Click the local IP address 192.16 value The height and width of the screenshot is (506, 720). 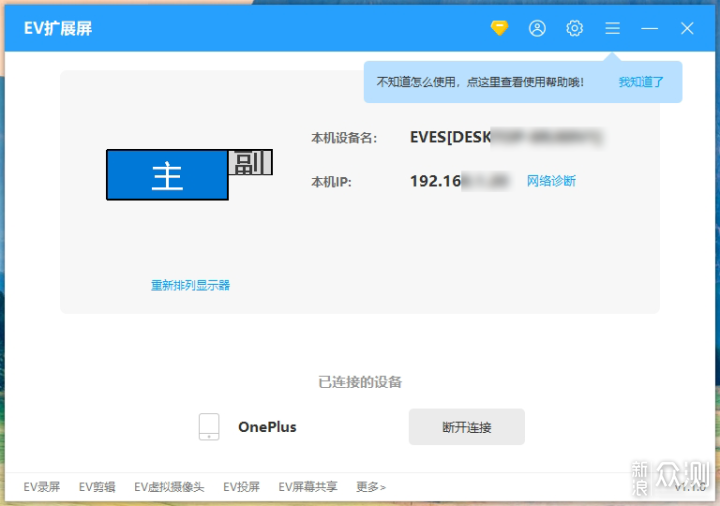tap(460, 181)
